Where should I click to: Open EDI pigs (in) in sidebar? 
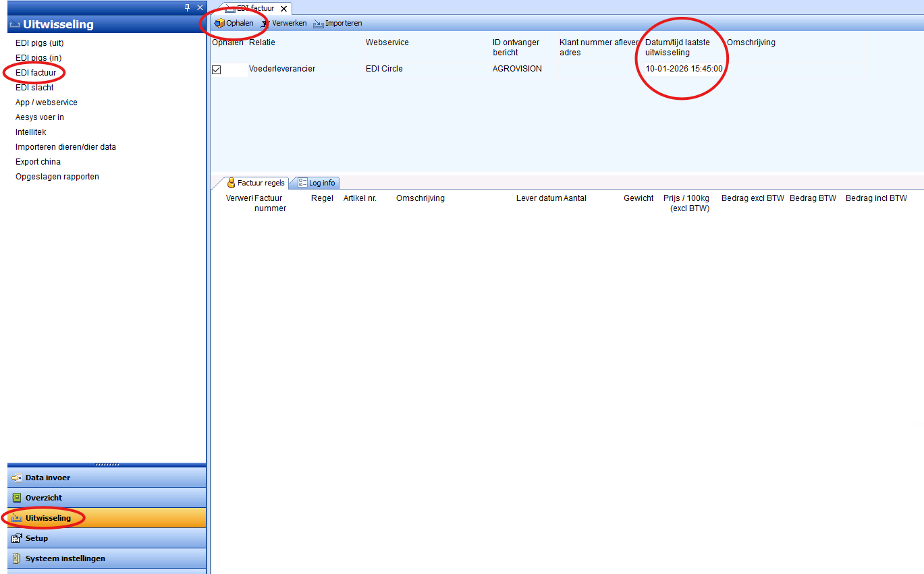(38, 58)
